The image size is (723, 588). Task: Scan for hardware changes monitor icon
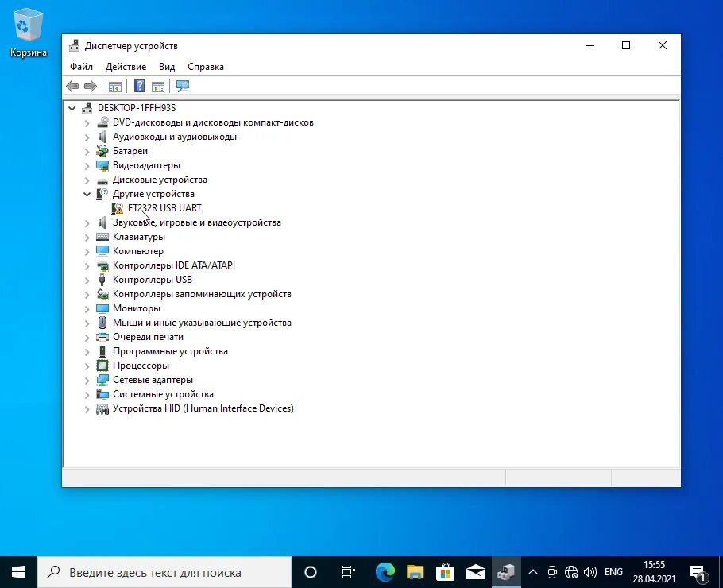[x=183, y=86]
